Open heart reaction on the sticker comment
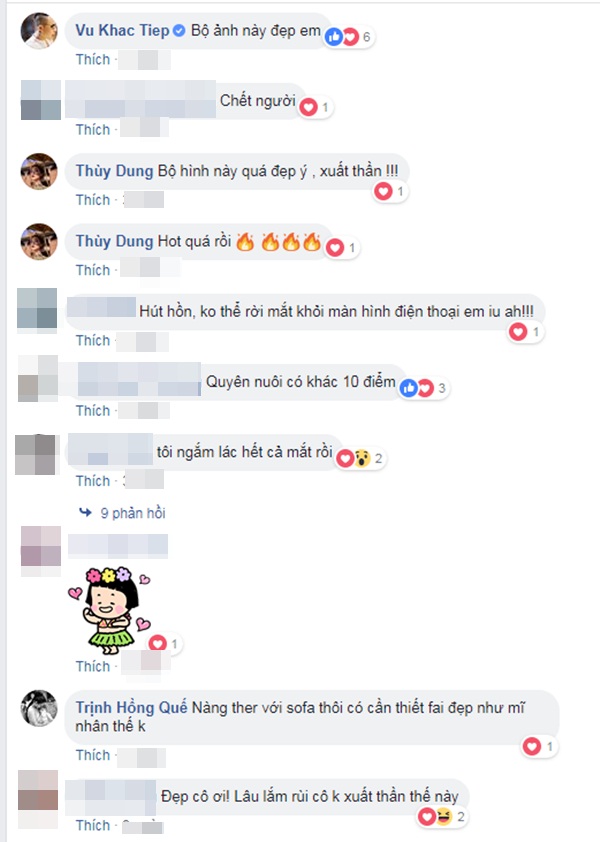Screen dimensions: 600x842 (165, 644)
